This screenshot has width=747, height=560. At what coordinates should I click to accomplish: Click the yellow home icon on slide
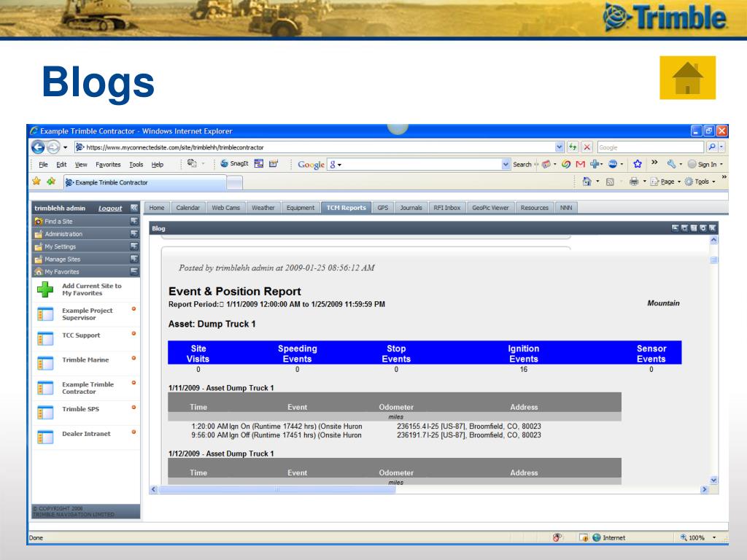(687, 77)
